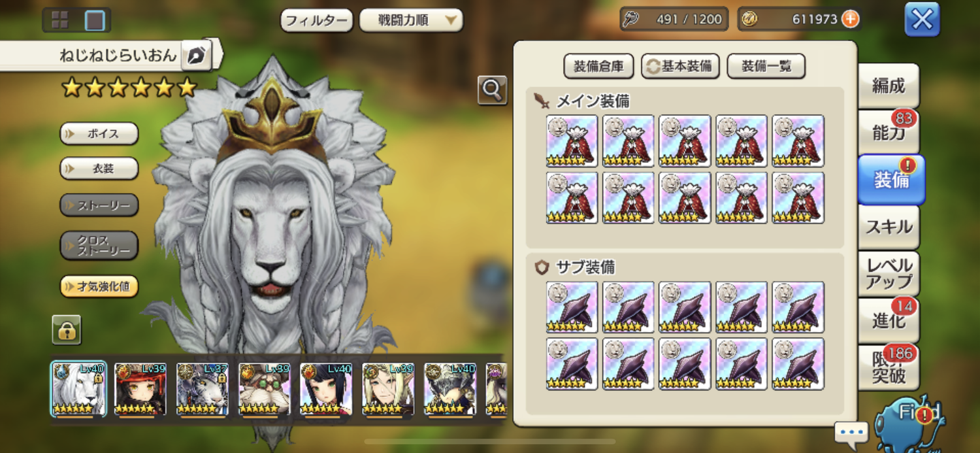This screenshot has width=980, height=453.
Task: Select red-hat Lv39 character thumbnail
Action: [x=140, y=389]
